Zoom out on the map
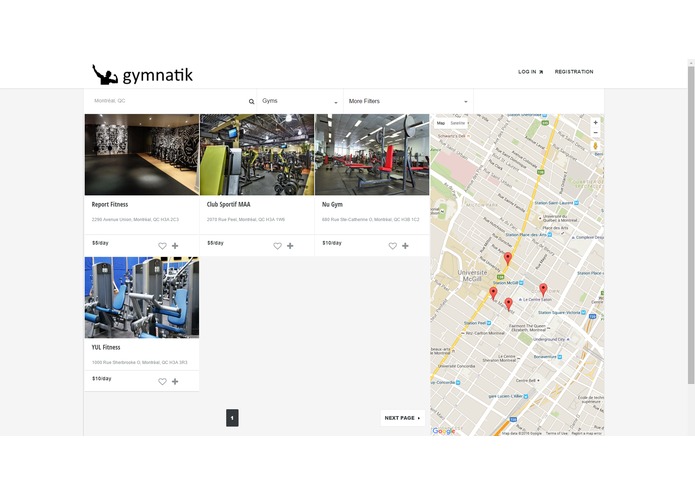Screen dimensions: 695x494 click(x=595, y=133)
